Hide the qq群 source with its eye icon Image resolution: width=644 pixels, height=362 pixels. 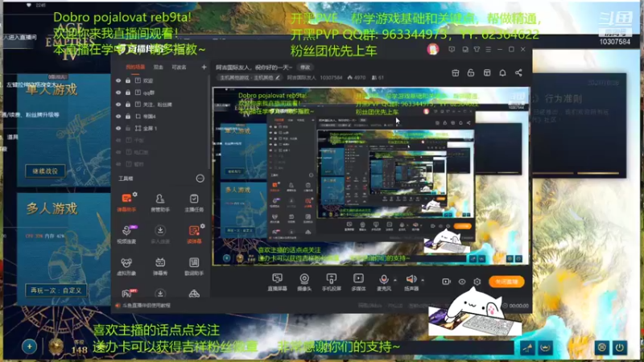point(118,93)
